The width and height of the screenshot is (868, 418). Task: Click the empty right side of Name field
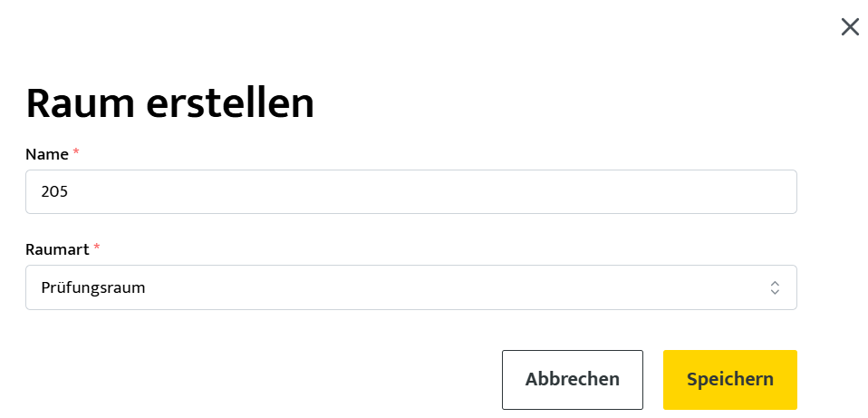point(634,192)
